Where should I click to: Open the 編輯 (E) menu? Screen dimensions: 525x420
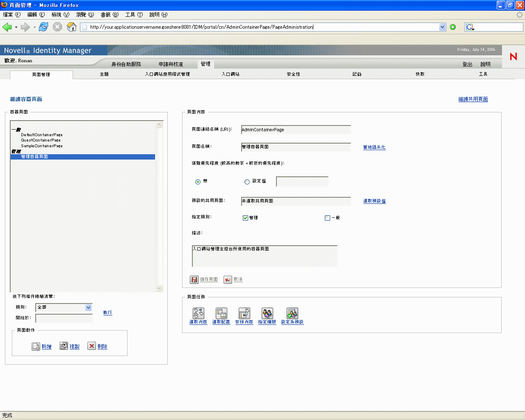[36, 15]
